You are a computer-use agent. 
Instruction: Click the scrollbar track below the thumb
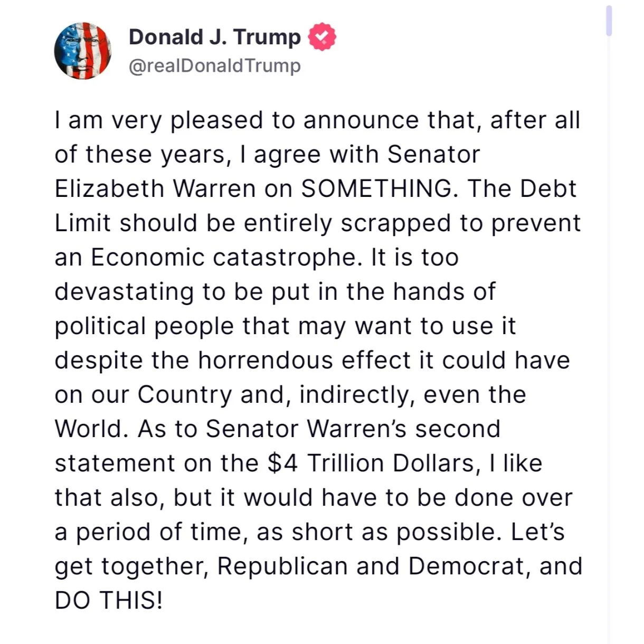tap(609, 338)
